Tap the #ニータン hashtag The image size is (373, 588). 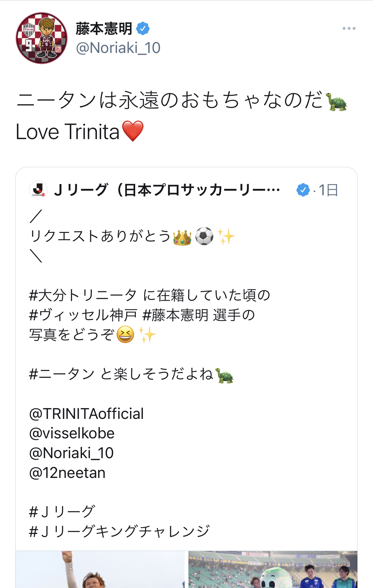click(62, 374)
